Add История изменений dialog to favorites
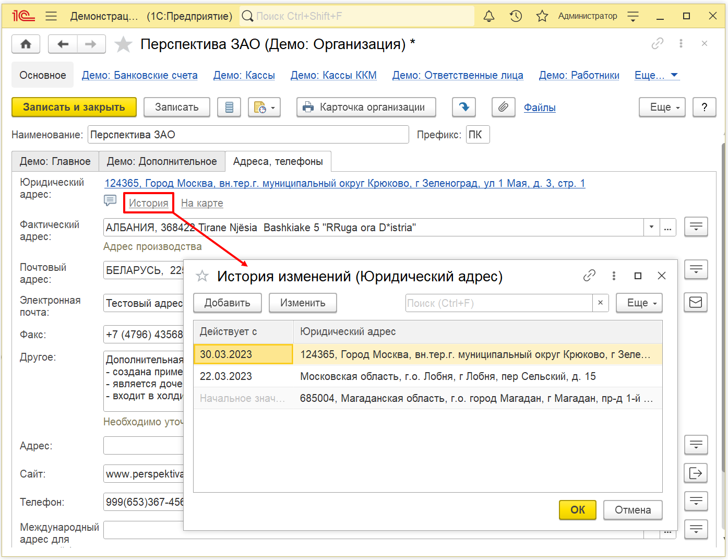 [202, 276]
